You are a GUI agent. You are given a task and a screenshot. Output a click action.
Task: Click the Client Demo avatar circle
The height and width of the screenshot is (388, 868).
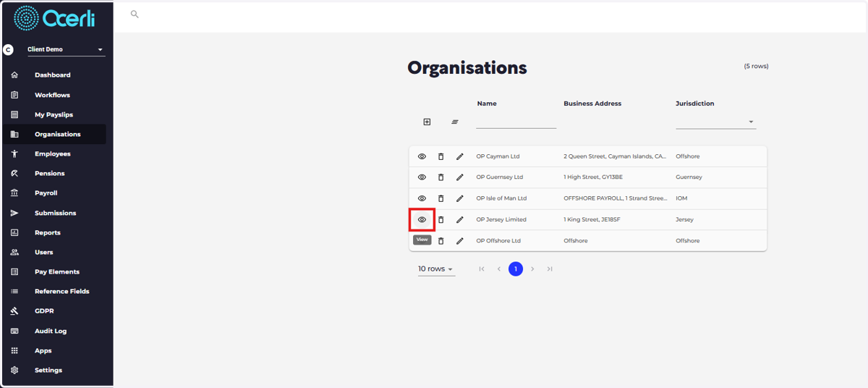(x=8, y=50)
